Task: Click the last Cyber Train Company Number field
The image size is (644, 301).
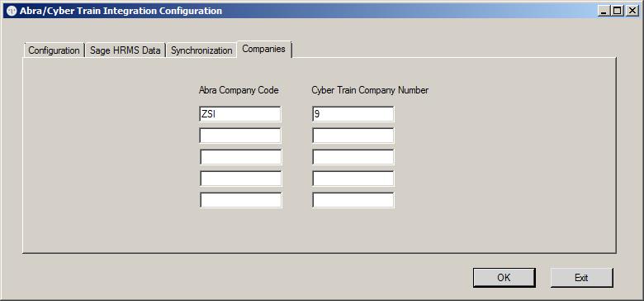Action: (x=353, y=200)
